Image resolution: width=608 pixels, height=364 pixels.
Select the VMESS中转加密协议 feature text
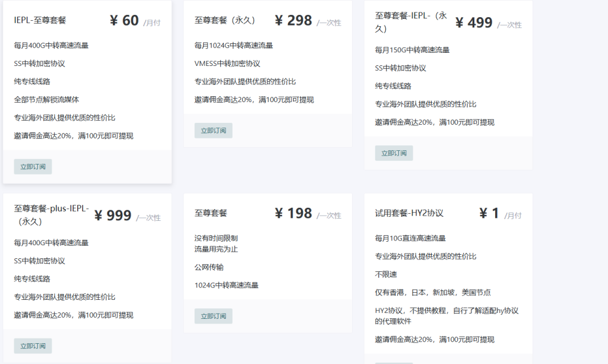pos(227,64)
